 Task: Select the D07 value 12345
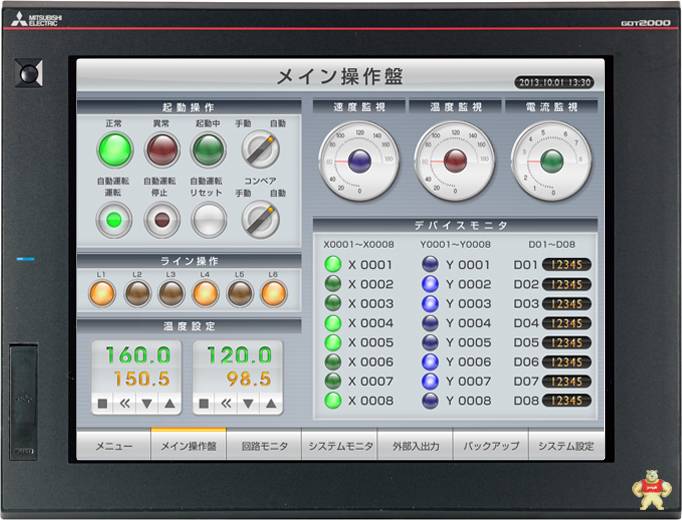[x=567, y=381]
